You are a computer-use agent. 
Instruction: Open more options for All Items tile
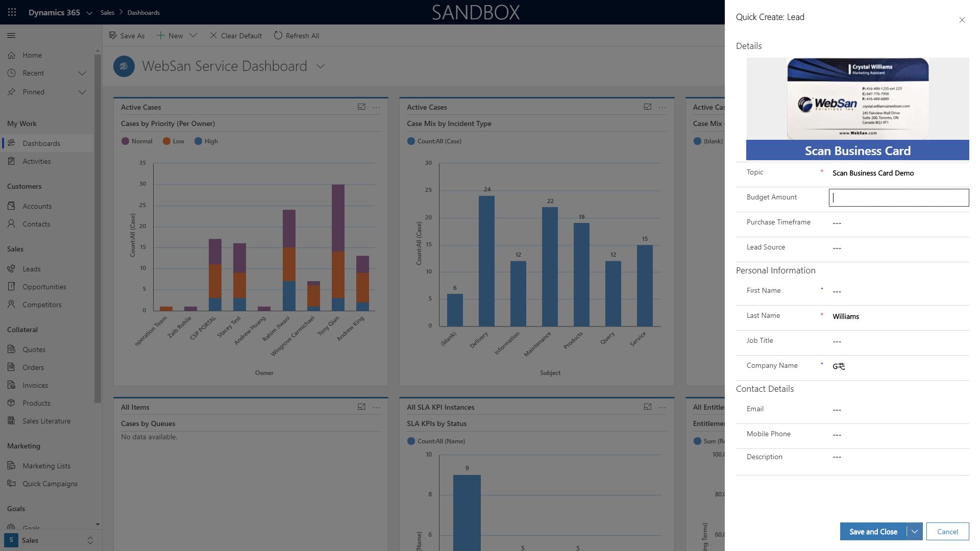pos(376,407)
